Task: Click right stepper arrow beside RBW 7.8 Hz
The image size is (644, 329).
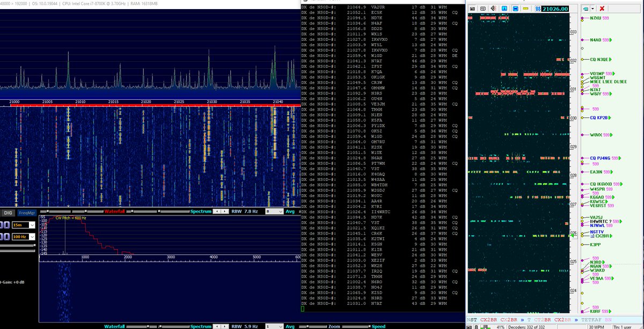Action: 224,211
